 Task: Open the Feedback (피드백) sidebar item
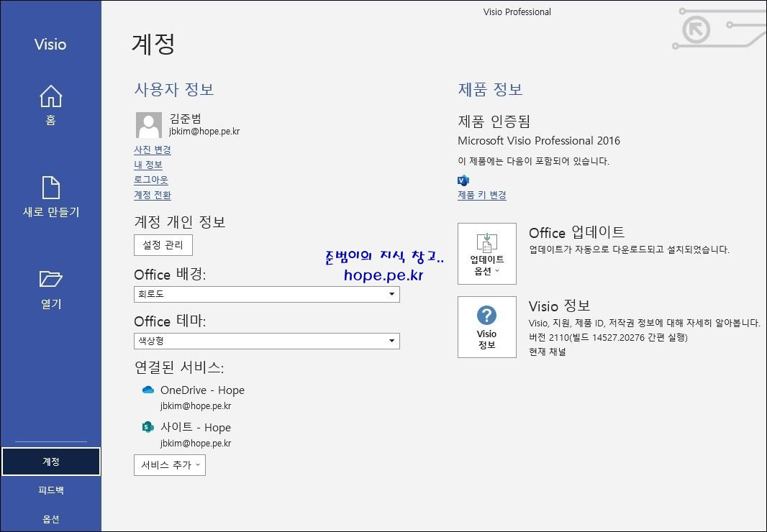click(51, 490)
